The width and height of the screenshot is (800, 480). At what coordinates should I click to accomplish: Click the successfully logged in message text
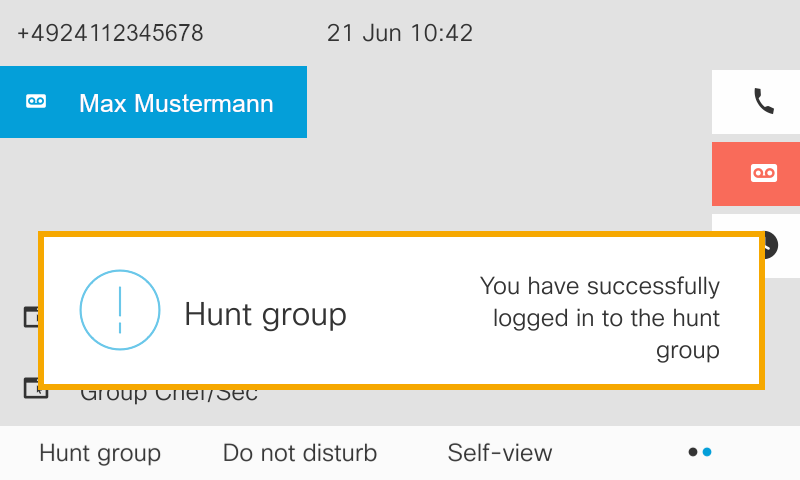(x=600, y=318)
